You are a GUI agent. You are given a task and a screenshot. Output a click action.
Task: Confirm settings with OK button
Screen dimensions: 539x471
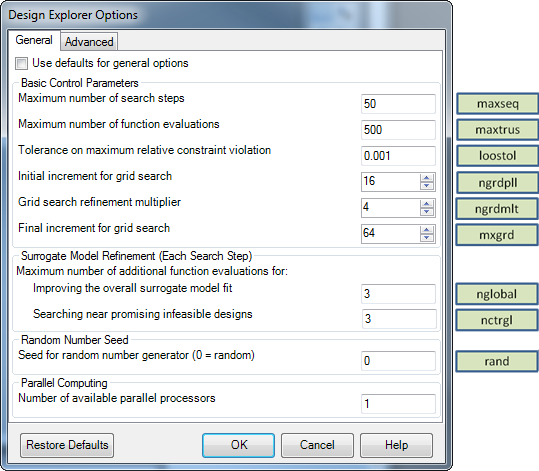239,445
